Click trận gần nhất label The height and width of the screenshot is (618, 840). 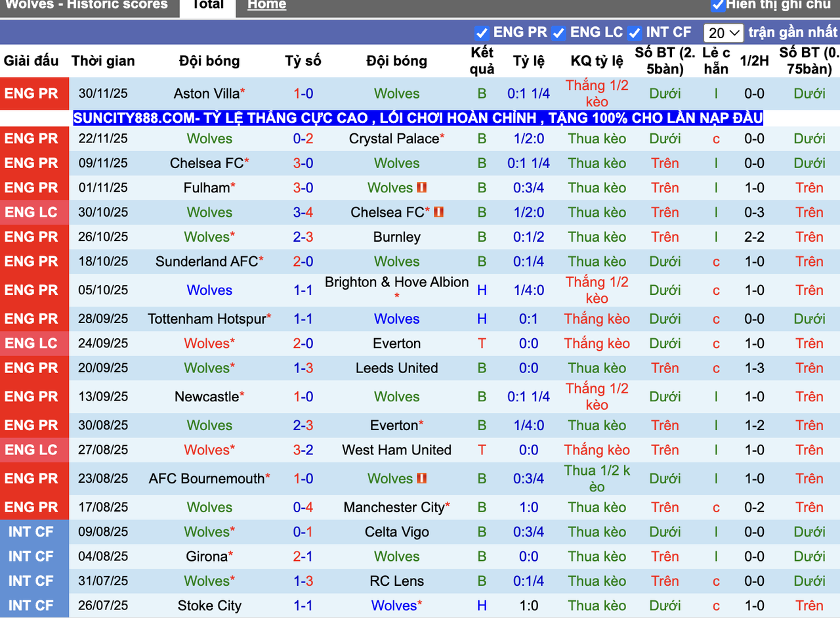point(793,33)
